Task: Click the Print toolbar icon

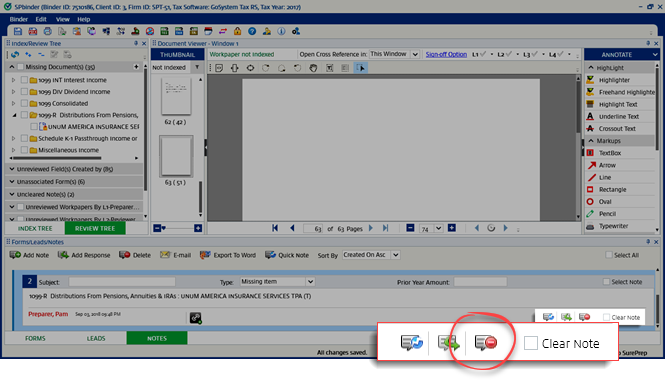Action: [x=47, y=31]
